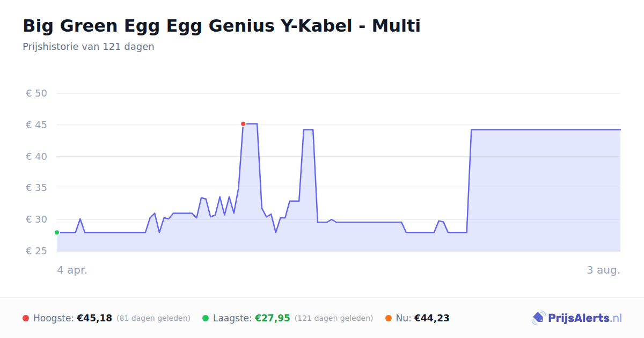
Task: Click the 3 aug. end date label
Action: tap(603, 270)
